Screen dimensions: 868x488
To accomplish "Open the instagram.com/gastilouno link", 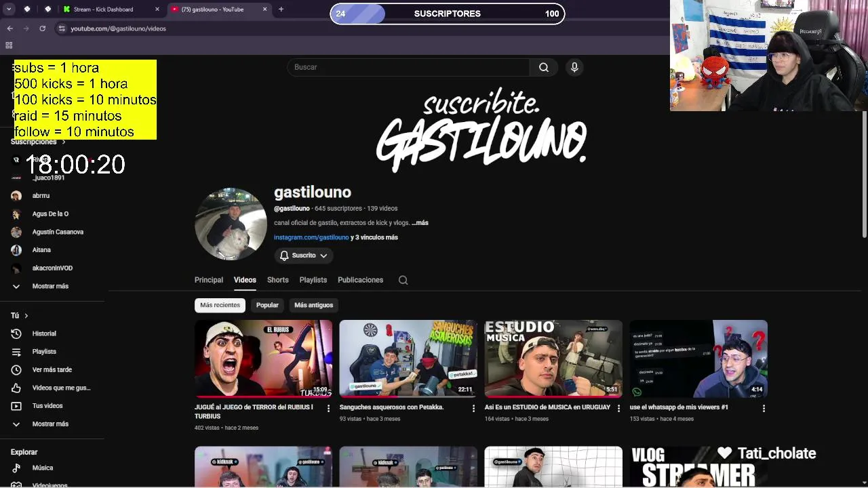I will click(x=311, y=237).
